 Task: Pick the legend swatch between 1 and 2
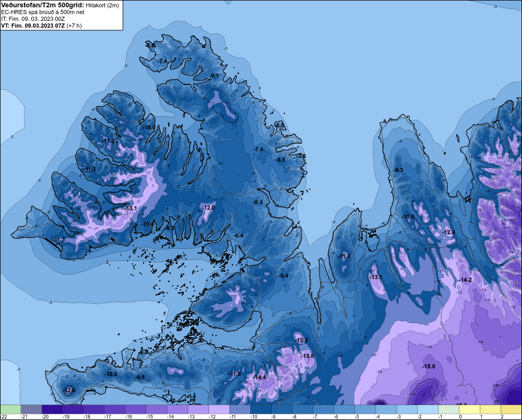(490, 409)
